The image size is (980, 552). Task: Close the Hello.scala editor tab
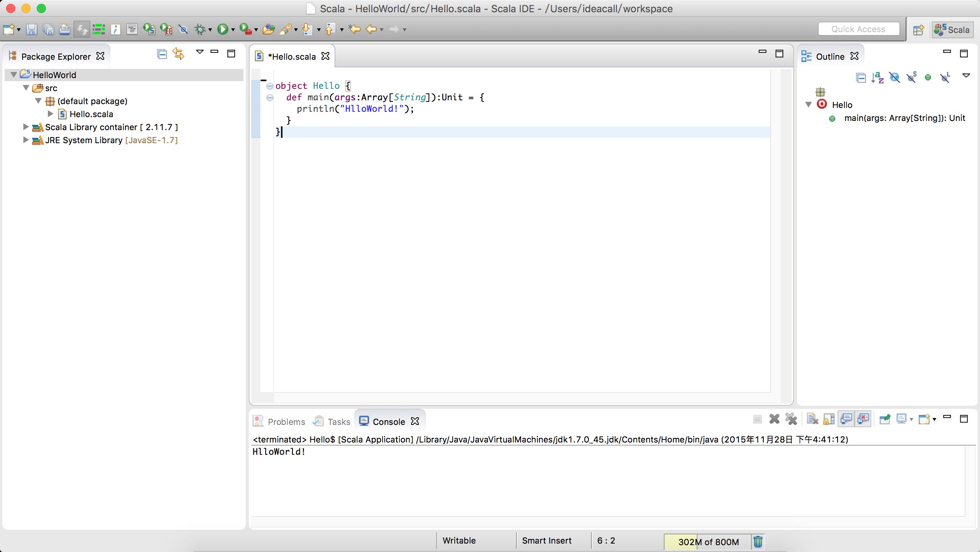point(325,56)
